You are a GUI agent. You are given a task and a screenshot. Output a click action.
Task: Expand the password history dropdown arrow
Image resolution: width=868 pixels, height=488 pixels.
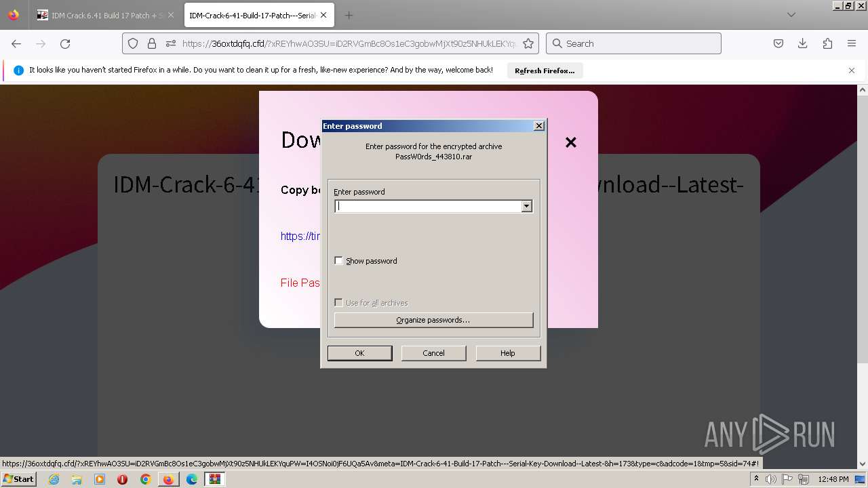tap(526, 206)
